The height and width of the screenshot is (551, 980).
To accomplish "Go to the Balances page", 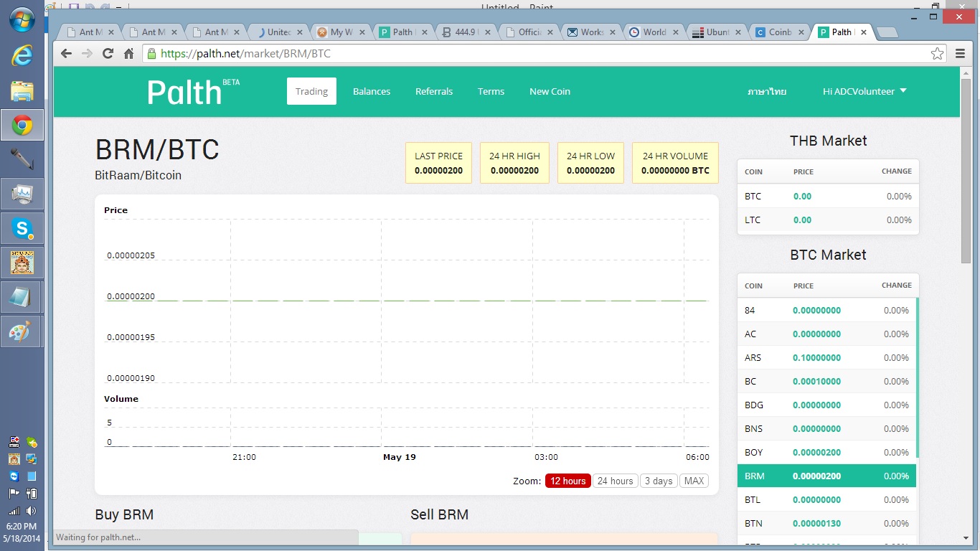I will (x=372, y=91).
